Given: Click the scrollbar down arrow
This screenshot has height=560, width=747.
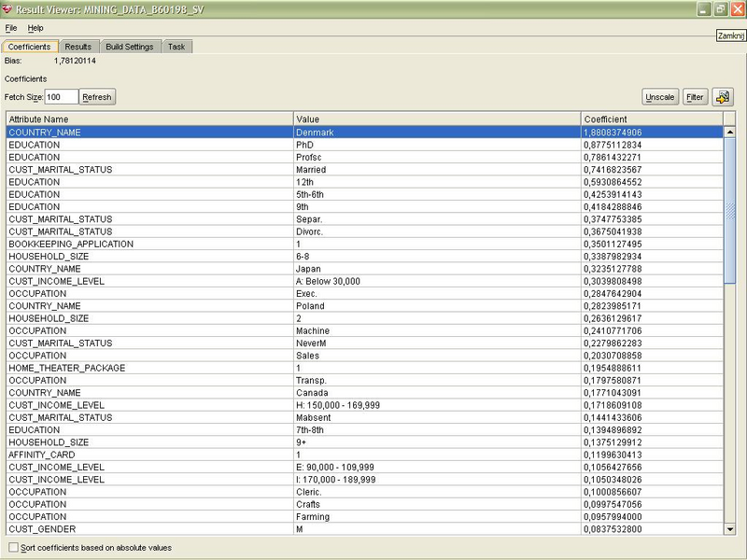Looking at the screenshot, I should click(730, 529).
